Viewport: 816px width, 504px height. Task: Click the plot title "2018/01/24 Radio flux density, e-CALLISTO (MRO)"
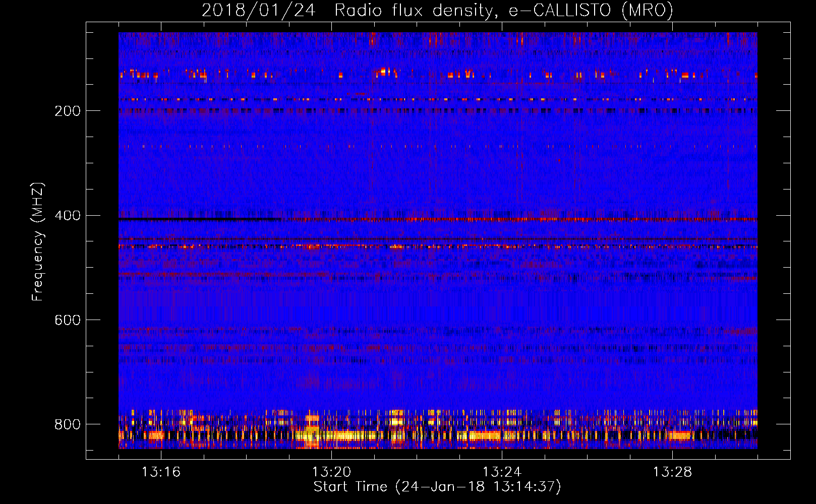437,10
